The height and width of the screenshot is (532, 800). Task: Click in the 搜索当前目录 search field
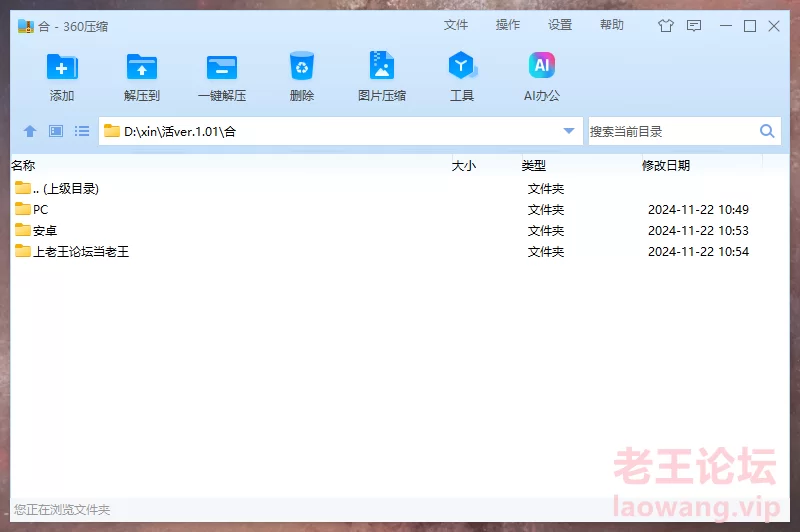[x=670, y=131]
